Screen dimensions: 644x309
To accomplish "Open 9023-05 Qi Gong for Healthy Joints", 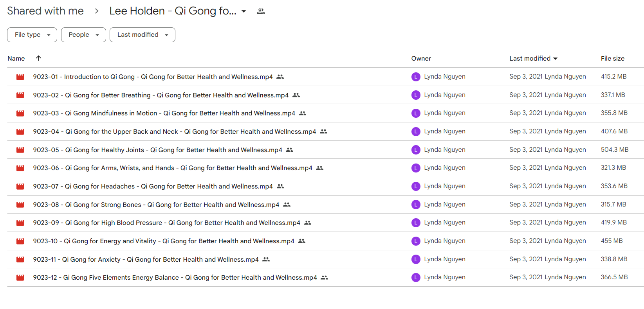I will pos(157,150).
